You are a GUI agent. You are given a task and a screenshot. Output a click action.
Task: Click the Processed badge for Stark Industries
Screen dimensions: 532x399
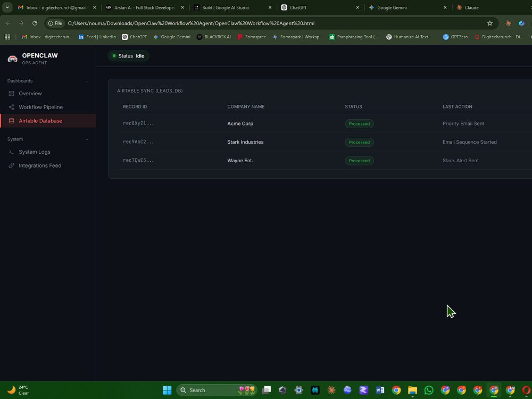point(359,142)
